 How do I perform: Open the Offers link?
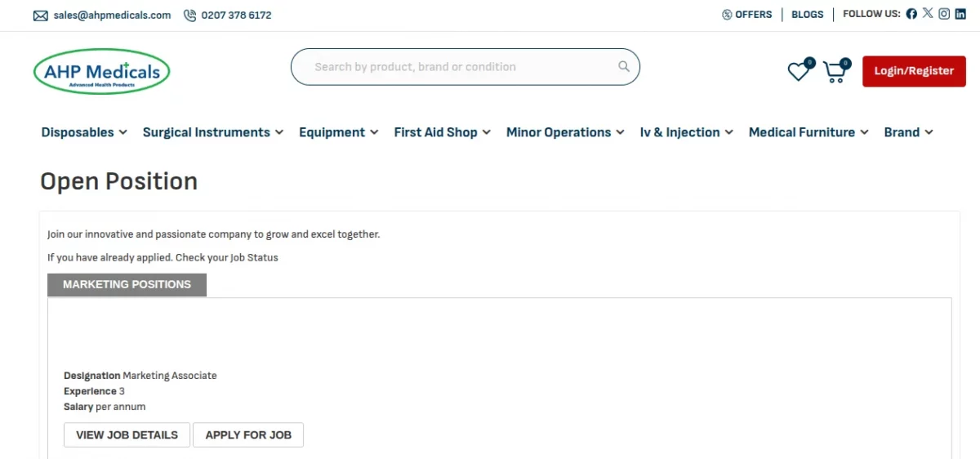747,15
